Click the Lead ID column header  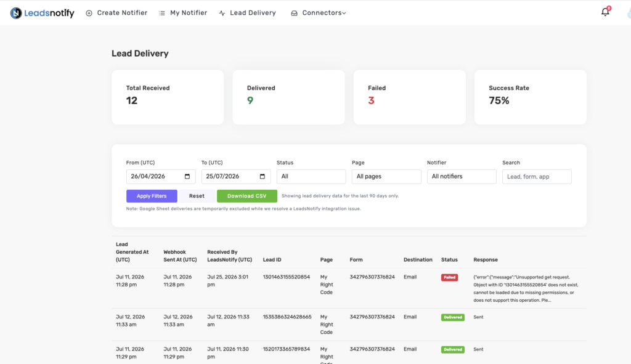tap(272, 260)
